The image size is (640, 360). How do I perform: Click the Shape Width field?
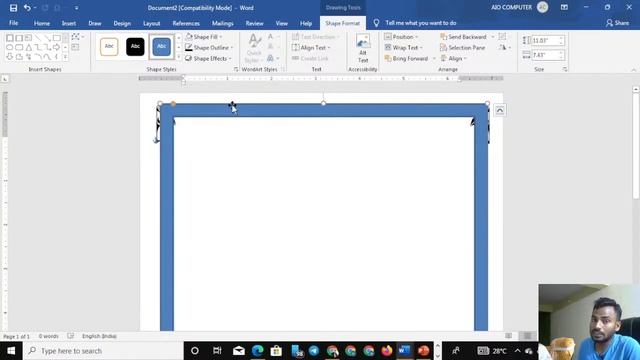545,55
